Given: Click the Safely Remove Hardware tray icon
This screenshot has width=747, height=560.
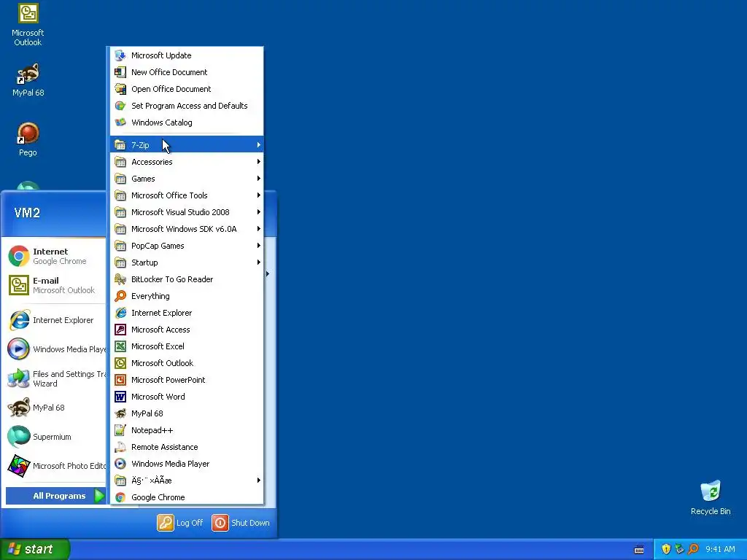Looking at the screenshot, I should pyautogui.click(x=679, y=549).
